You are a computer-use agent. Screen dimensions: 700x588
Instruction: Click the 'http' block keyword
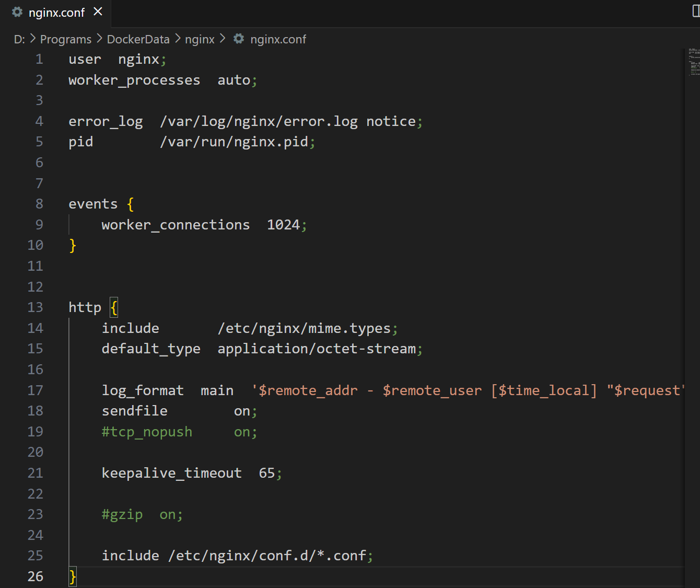pyautogui.click(x=85, y=308)
